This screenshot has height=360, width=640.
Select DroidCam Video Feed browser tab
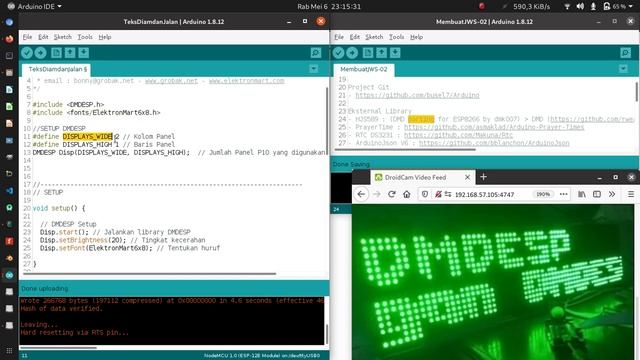point(423,177)
